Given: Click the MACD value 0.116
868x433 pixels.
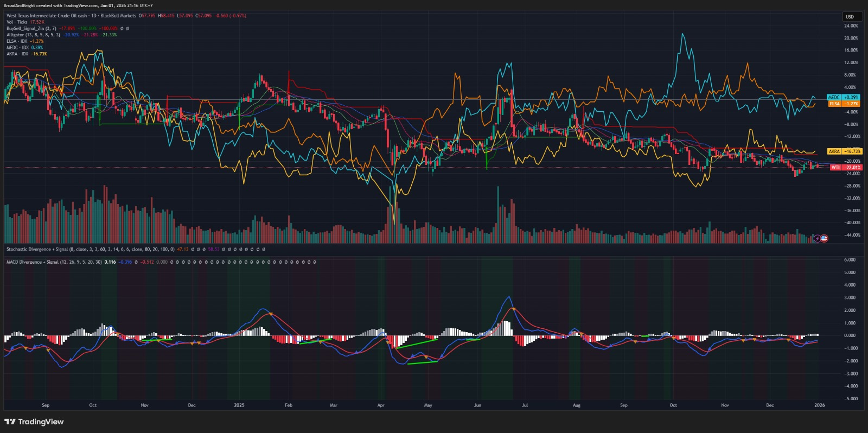Looking at the screenshot, I should coord(110,262).
